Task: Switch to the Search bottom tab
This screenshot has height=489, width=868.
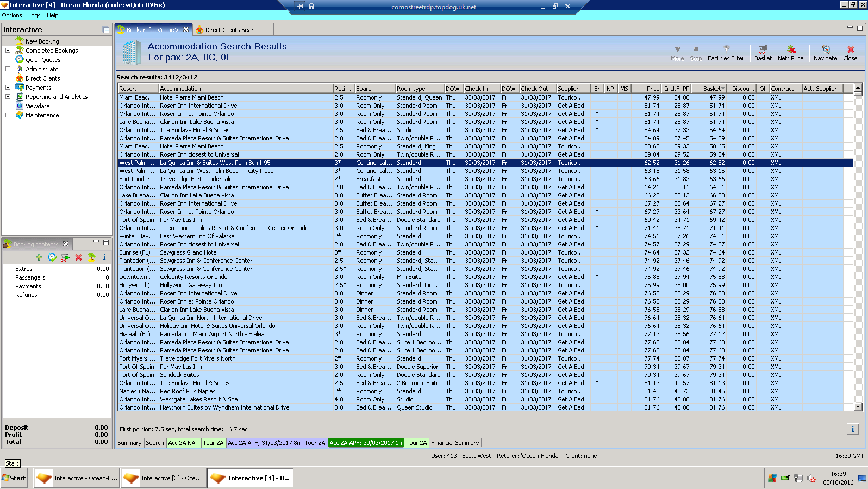Action: pos(155,443)
